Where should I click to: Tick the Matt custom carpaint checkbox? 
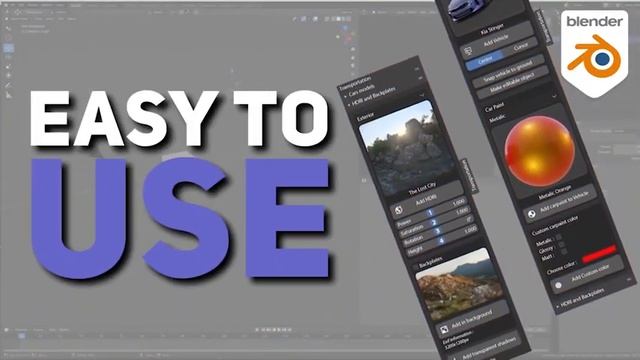pos(564,251)
